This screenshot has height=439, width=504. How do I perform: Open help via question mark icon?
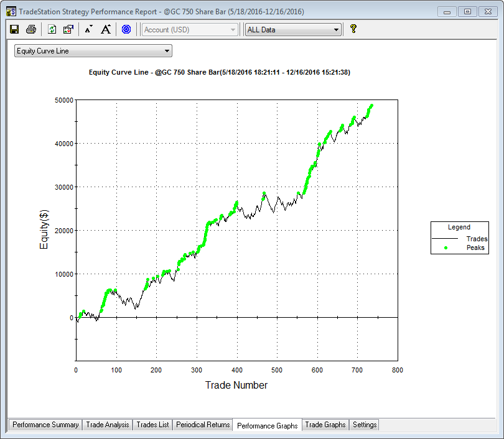point(353,29)
